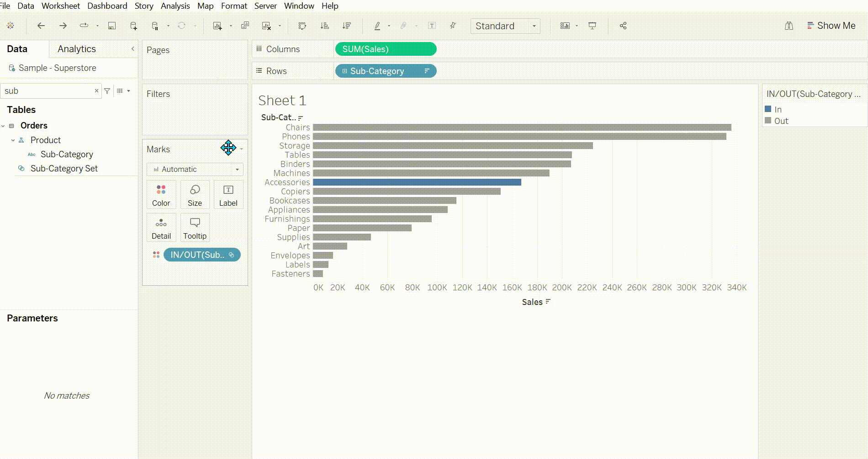
Task: Share workbook with others icon
Action: click(623, 26)
